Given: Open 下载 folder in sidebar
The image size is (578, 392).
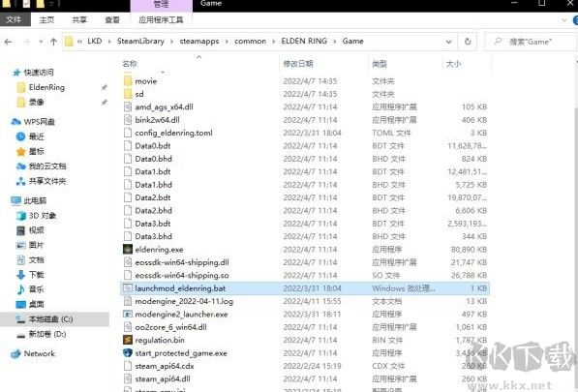Looking at the screenshot, I should pos(36,275).
